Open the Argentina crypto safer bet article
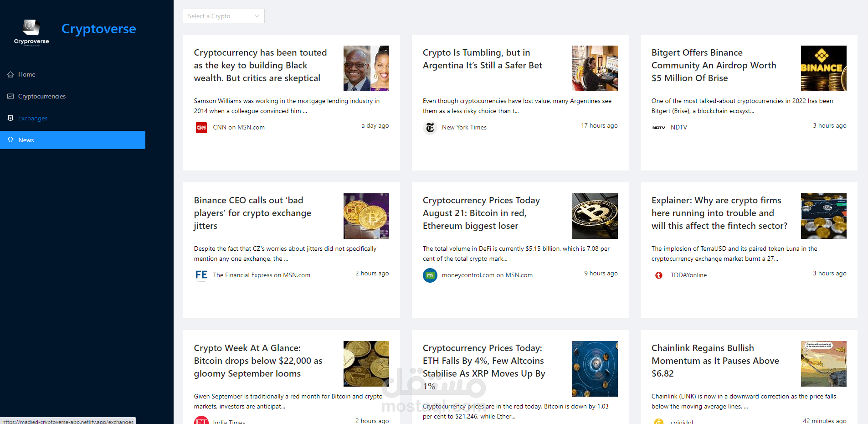Image resolution: width=868 pixels, height=424 pixels. [482, 59]
